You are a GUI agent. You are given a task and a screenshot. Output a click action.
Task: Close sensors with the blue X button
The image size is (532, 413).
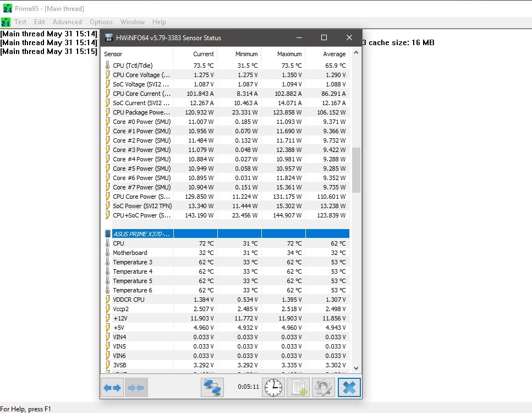[349, 388]
